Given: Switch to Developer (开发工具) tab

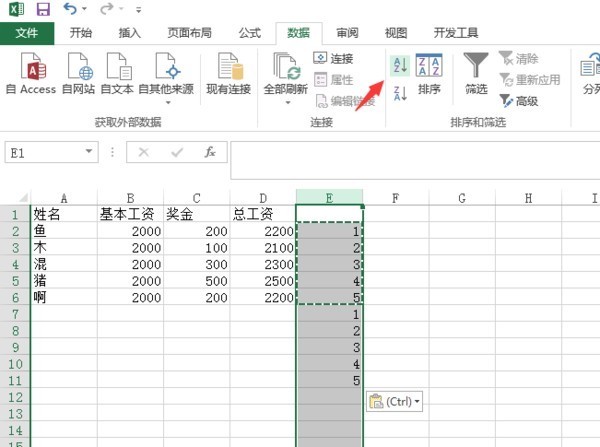Looking at the screenshot, I should pyautogui.click(x=456, y=33).
